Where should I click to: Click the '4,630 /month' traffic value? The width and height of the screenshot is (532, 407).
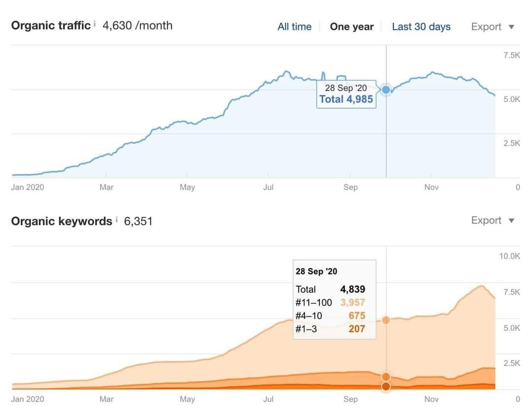pos(137,26)
